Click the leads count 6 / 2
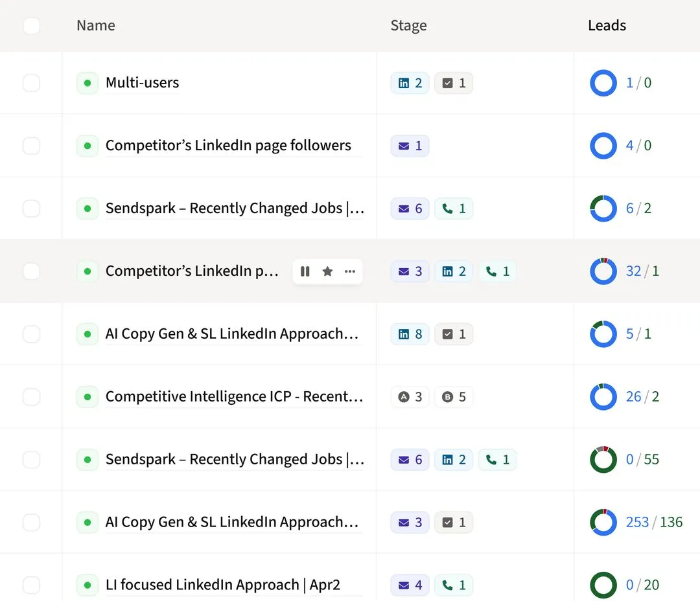700x601 pixels. 638,209
